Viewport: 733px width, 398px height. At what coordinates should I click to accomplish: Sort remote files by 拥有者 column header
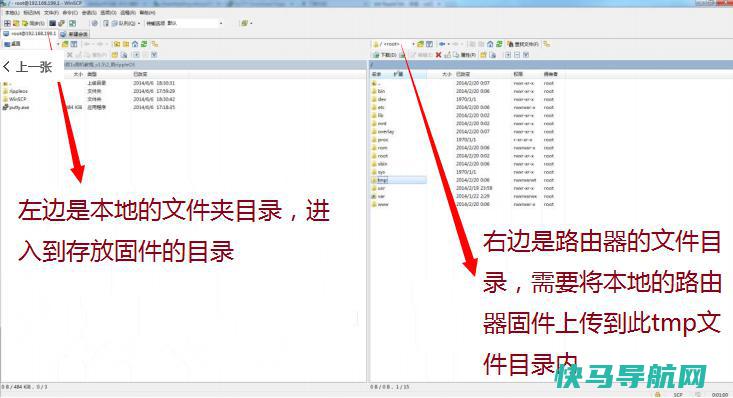[x=550, y=74]
